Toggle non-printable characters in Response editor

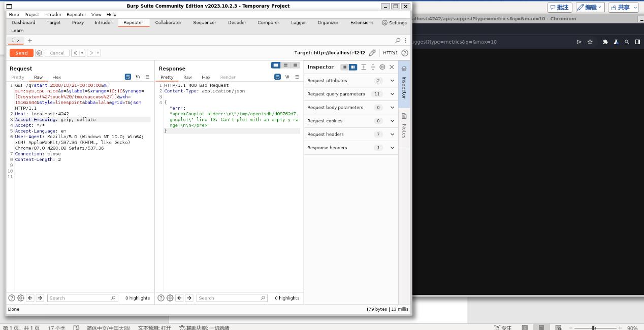tap(287, 77)
